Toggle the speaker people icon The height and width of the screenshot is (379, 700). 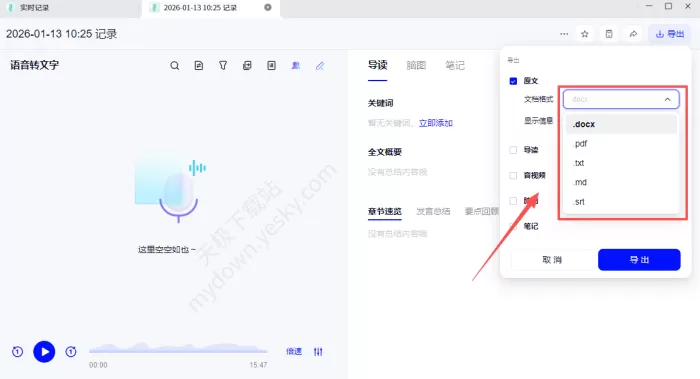click(x=296, y=66)
